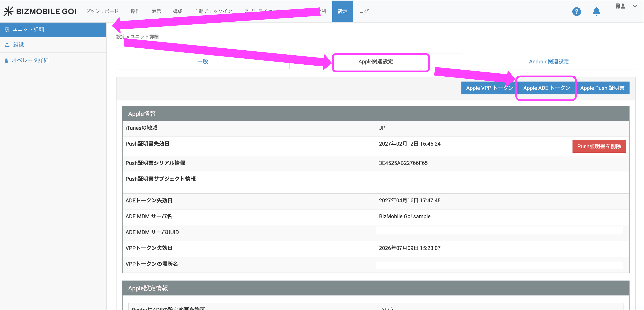Click the 組織 hierarchy icon in sidebar
The image size is (644, 310).
[7, 45]
